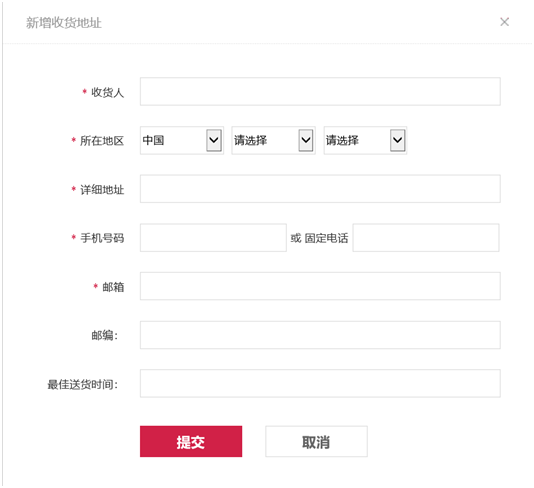Click the 或 固定电话 label
This screenshot has height=488, width=534.
(x=319, y=238)
